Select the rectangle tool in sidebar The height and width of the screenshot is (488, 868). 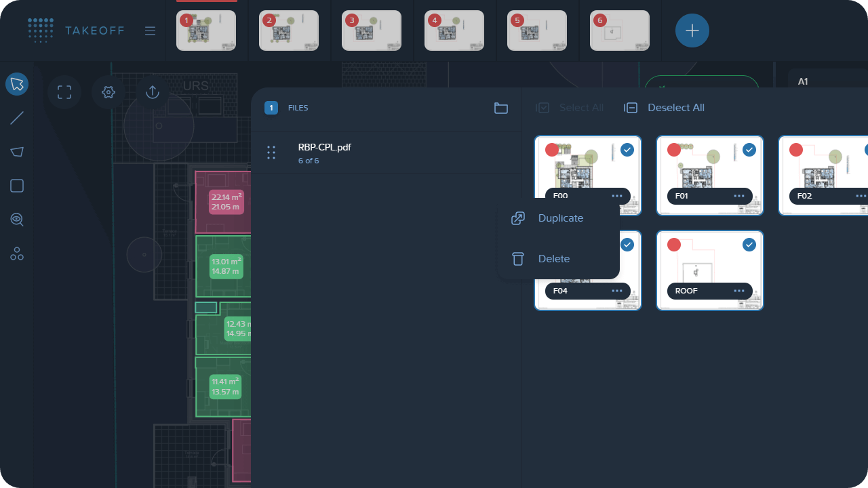17,186
